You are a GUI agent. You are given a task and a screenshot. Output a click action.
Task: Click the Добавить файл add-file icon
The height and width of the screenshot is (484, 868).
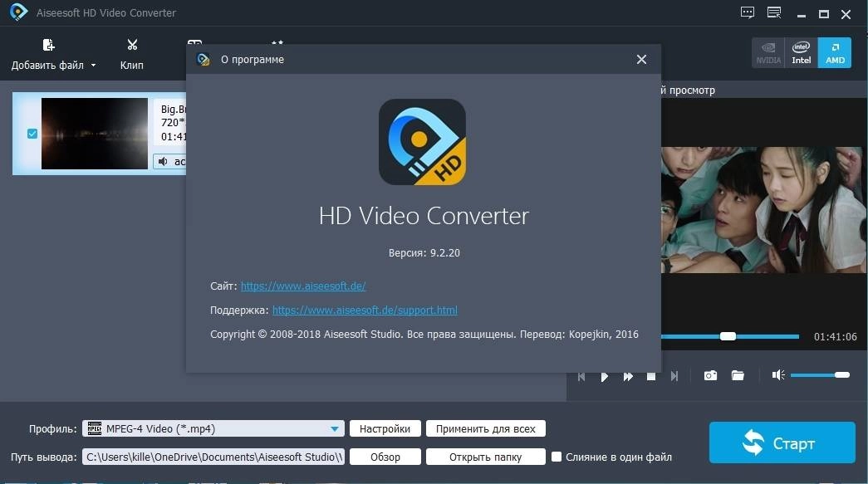(48, 45)
